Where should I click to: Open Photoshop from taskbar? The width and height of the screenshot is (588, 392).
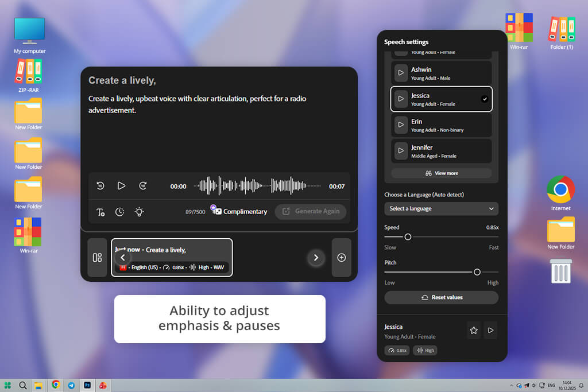pyautogui.click(x=87, y=385)
